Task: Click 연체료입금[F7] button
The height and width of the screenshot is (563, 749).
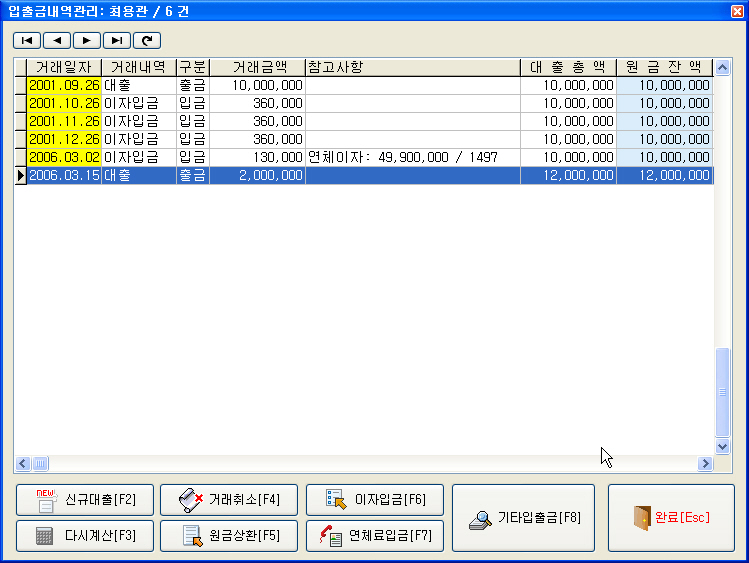Action: (375, 536)
